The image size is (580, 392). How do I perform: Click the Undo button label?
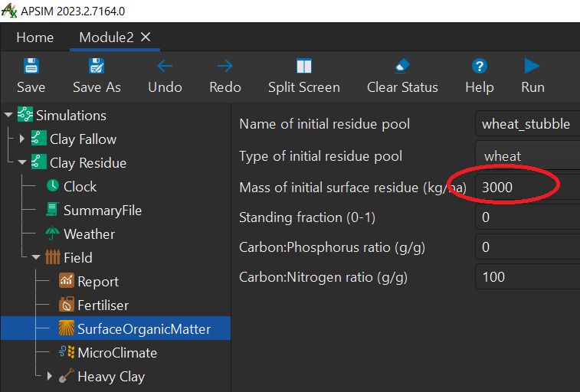(x=165, y=87)
